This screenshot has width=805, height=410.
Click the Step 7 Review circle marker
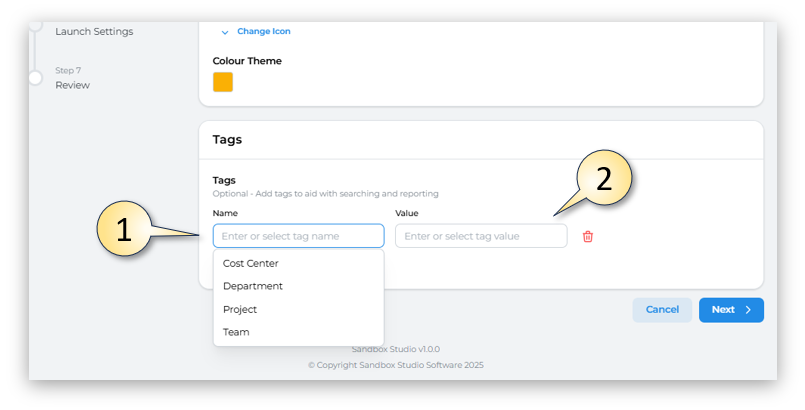(35, 78)
